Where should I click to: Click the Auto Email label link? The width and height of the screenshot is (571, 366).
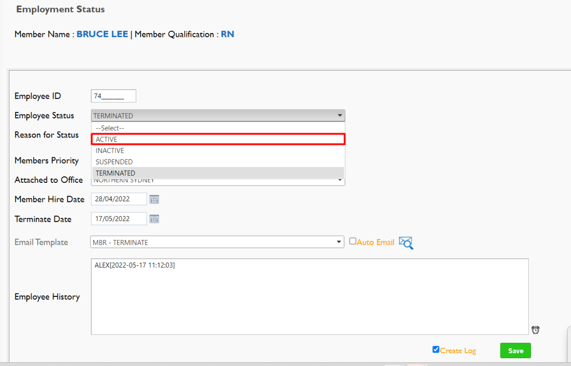[x=375, y=242]
